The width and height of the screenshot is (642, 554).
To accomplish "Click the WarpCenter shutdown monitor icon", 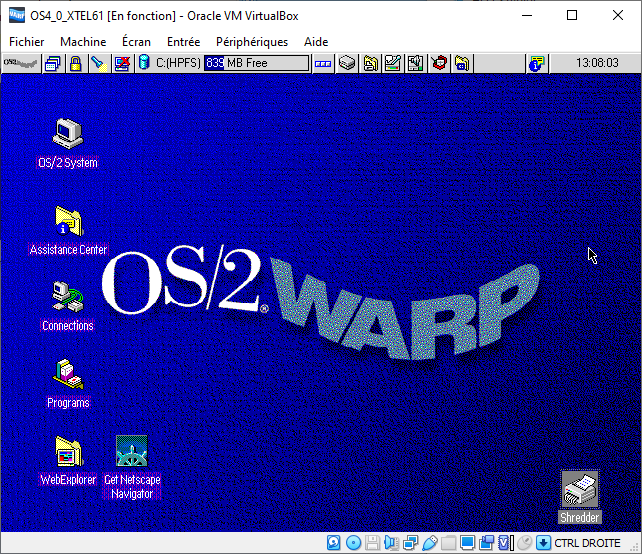I will tap(122, 63).
